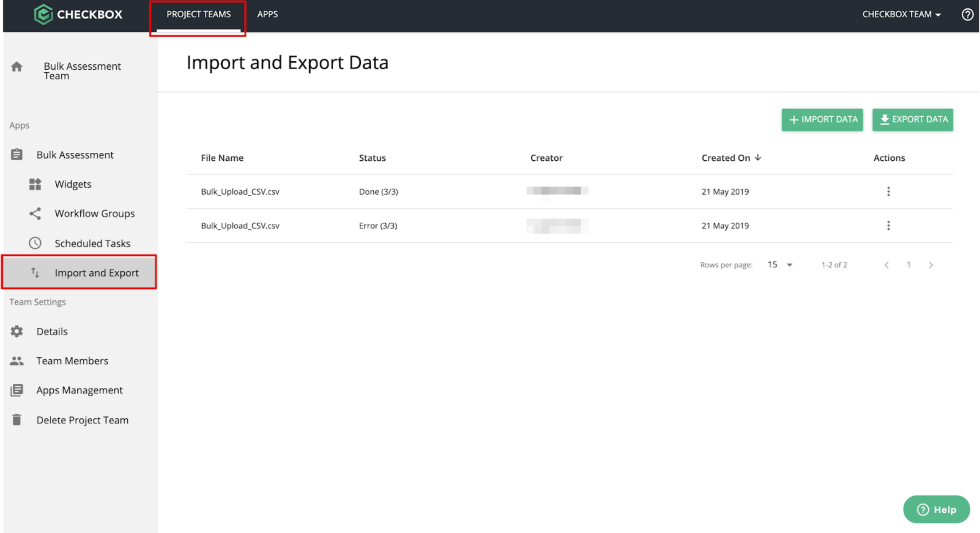980x533 pixels.
Task: Switch to the Apps tab
Action: point(267,14)
